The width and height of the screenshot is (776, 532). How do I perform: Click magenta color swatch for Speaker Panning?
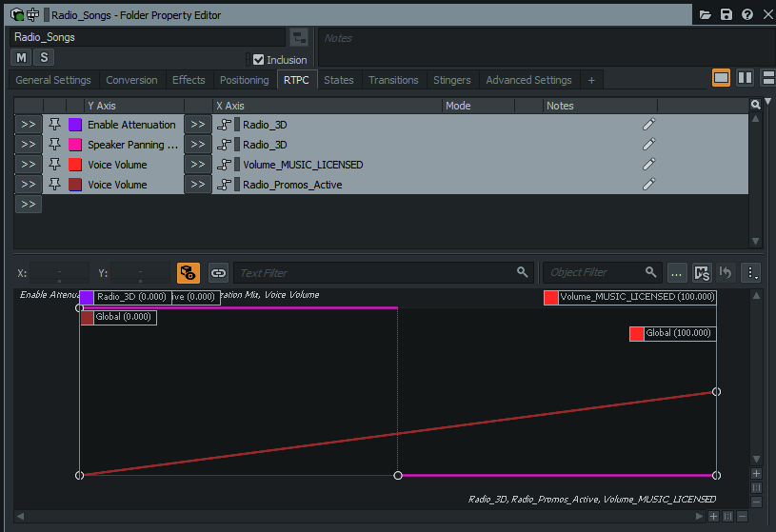click(x=74, y=145)
